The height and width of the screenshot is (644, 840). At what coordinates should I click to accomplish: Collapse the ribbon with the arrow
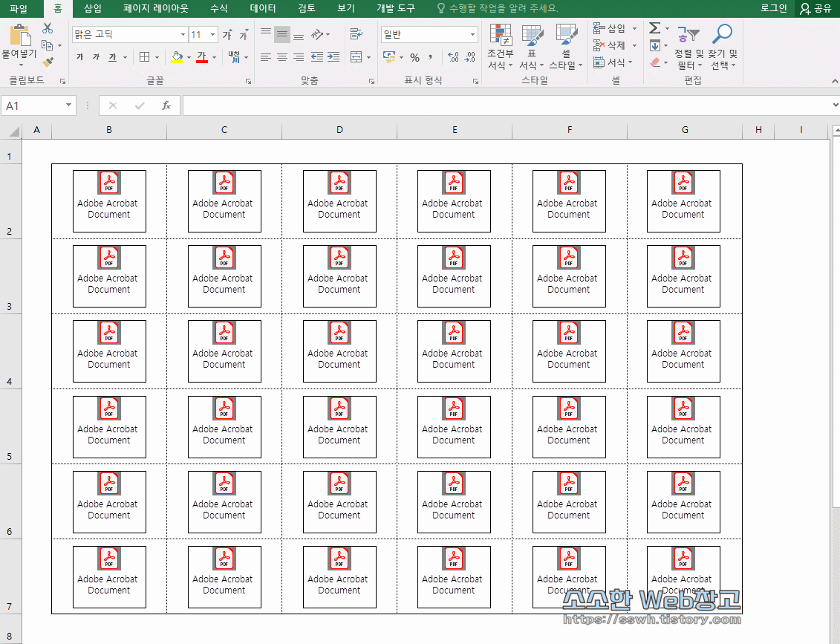click(834, 81)
